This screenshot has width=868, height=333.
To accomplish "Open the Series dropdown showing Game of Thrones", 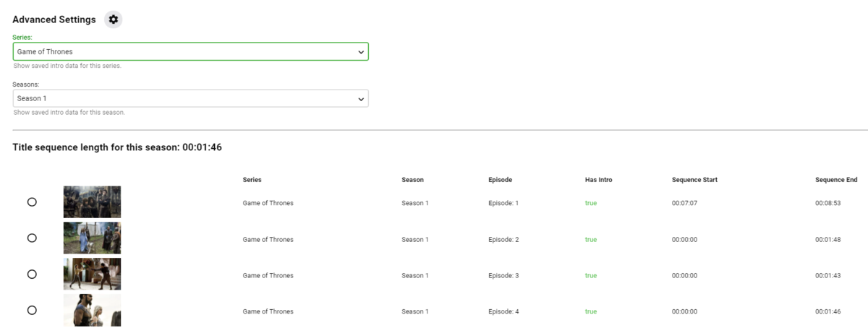I will [190, 52].
